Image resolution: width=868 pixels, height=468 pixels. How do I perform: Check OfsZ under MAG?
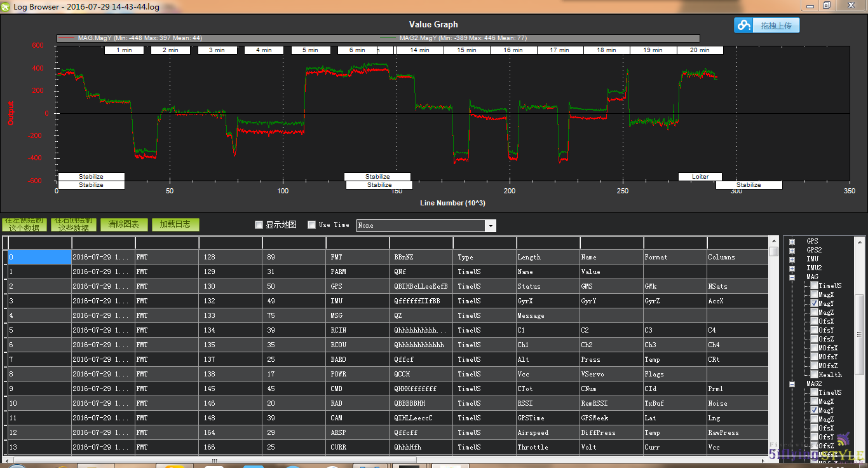[x=815, y=340]
